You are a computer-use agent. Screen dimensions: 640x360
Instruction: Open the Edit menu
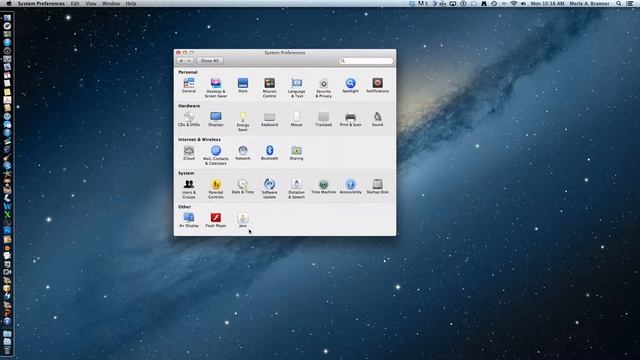point(75,3)
